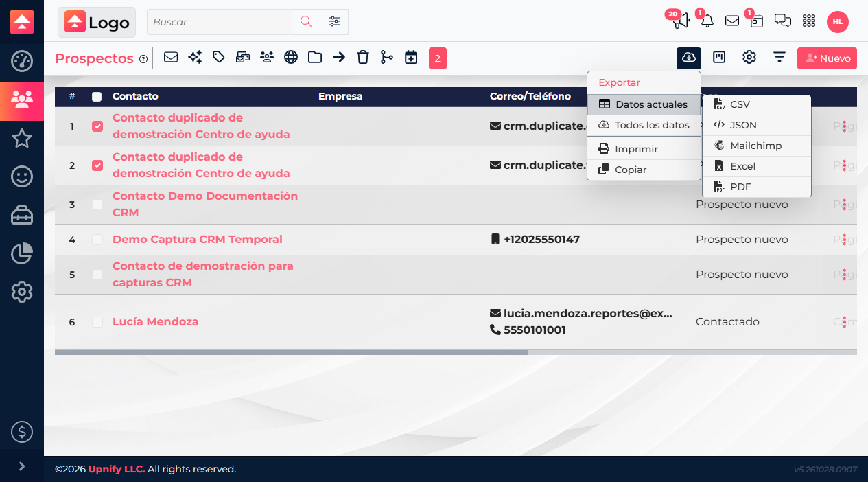Screen dimensions: 868x482
Task: Click the Logo in header
Action: 97,22
